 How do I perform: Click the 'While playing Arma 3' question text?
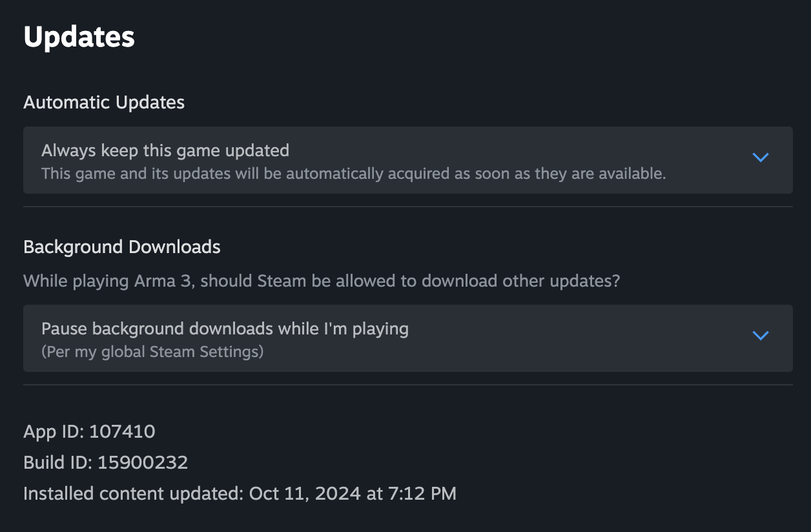[322, 282]
